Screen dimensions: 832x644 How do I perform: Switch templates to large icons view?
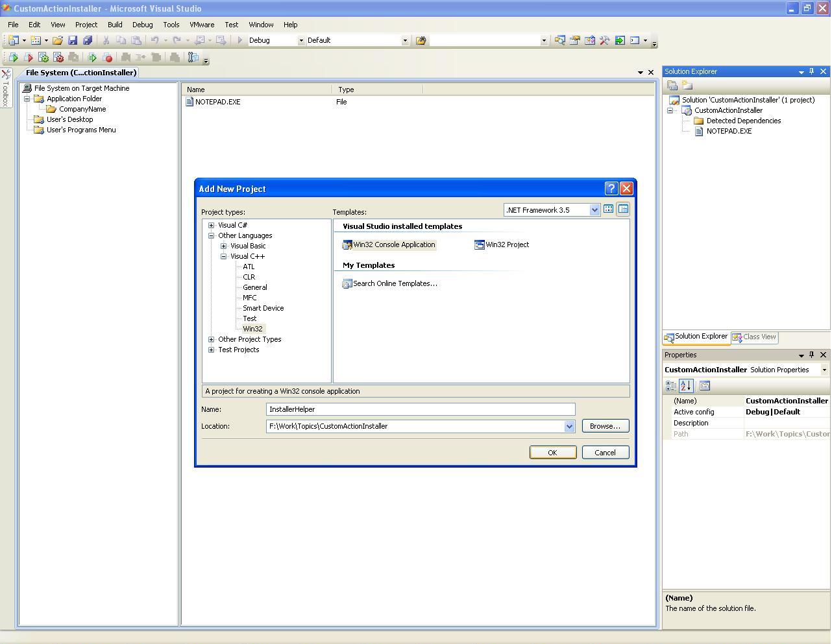click(608, 209)
